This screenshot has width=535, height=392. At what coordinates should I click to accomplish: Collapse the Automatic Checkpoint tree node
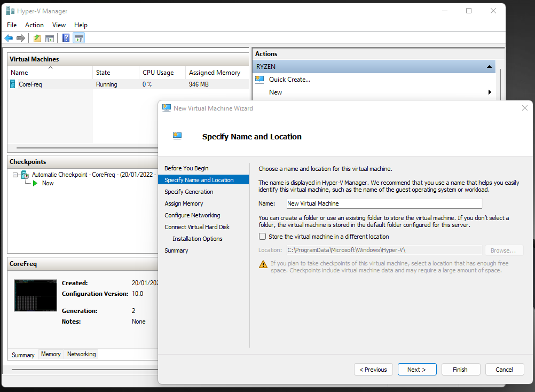click(15, 175)
